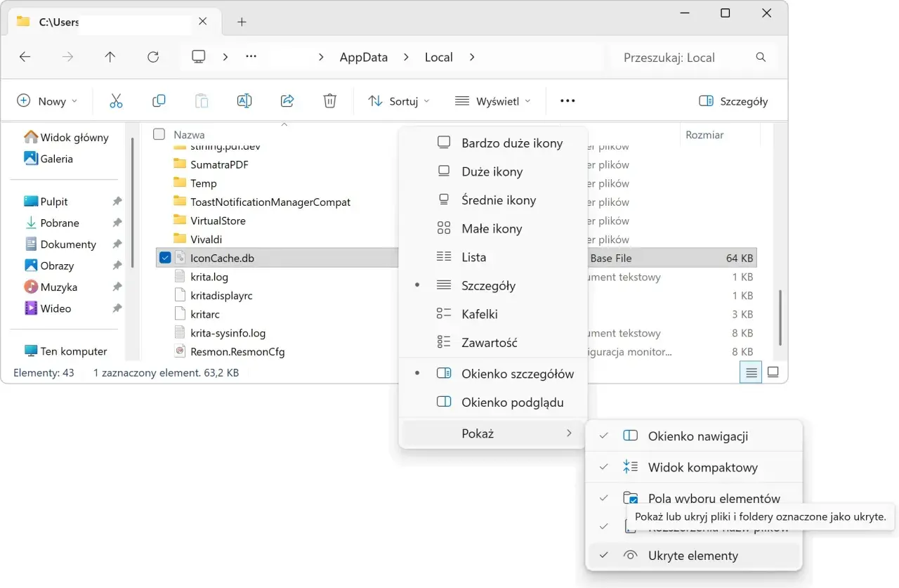The image size is (899, 588).
Task: Expand chevron after Local in breadcrumb
Action: click(472, 57)
